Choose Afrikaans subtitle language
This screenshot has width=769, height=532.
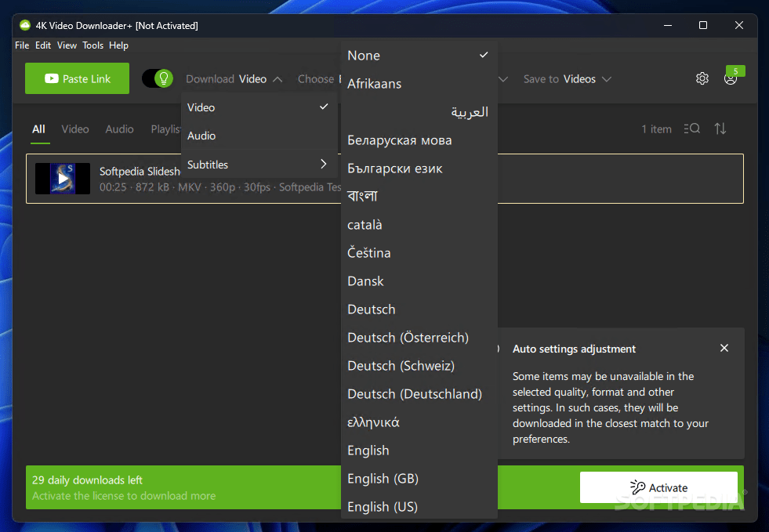coord(419,84)
